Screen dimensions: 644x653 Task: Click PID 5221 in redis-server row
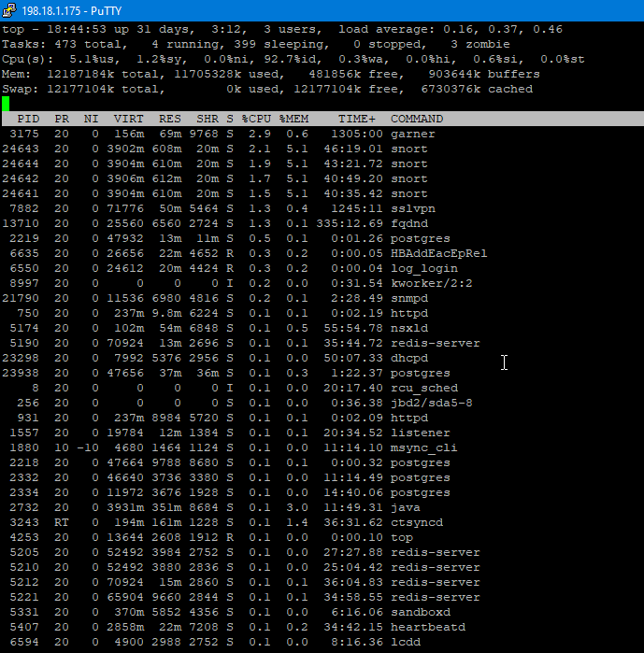click(24, 598)
